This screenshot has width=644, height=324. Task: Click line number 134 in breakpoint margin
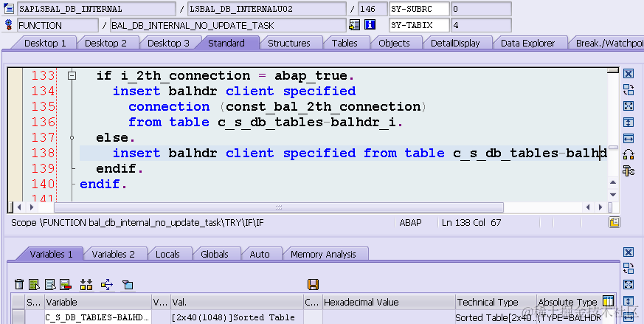43,91
